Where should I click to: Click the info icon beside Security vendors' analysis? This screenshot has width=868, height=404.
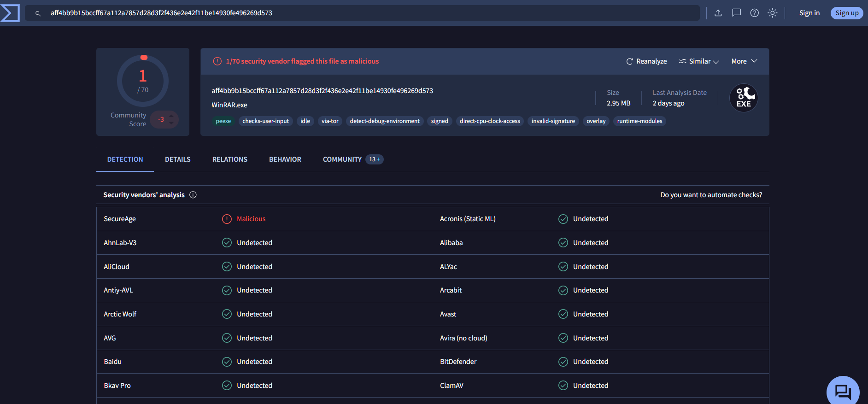(193, 195)
